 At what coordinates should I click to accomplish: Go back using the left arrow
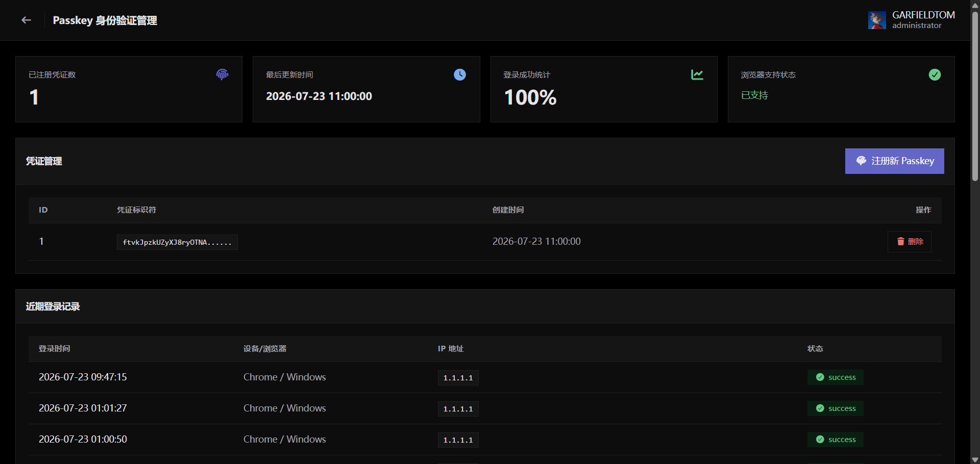coord(26,20)
